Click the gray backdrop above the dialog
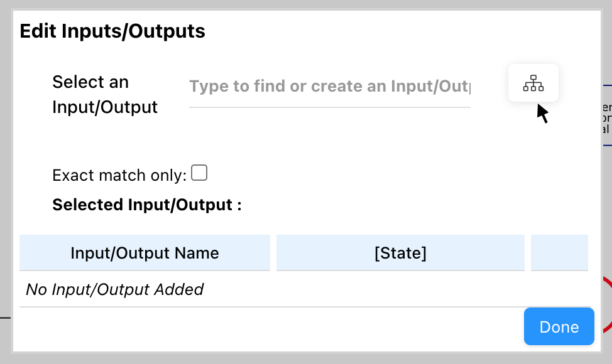 tap(306, 5)
